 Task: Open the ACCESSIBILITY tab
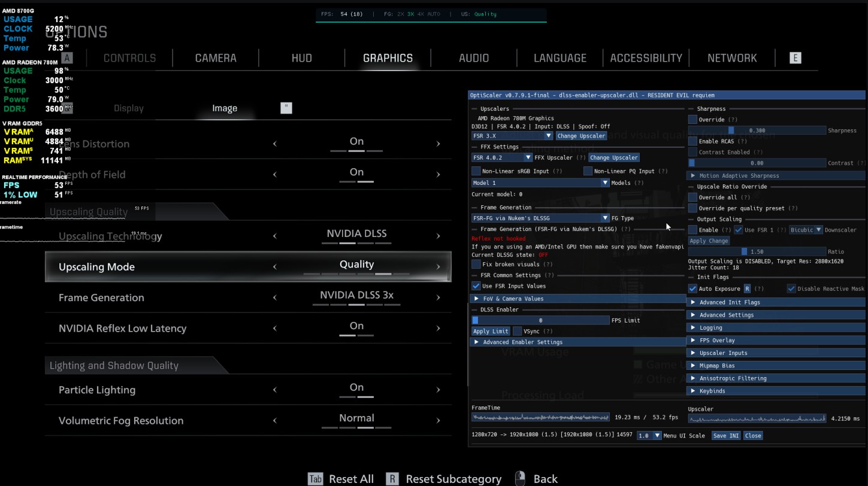point(646,58)
